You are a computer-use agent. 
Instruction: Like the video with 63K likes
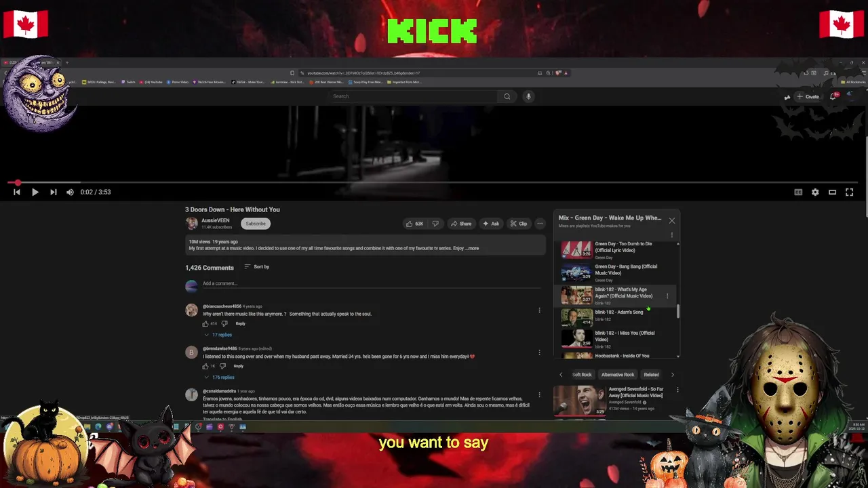[x=414, y=224]
